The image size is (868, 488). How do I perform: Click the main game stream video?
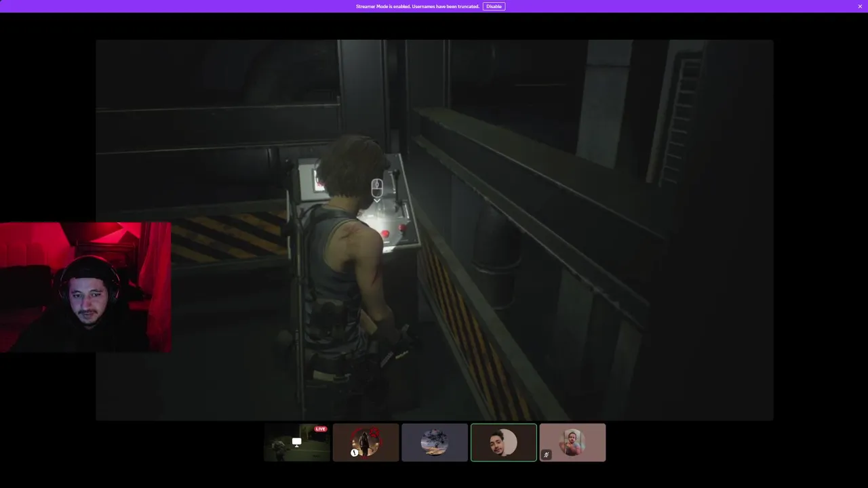[x=434, y=230]
